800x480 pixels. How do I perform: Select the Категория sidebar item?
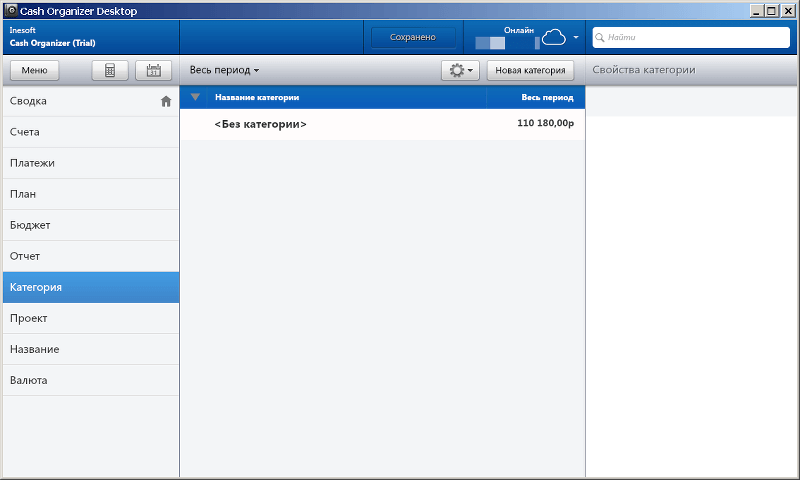pyautogui.click(x=91, y=287)
